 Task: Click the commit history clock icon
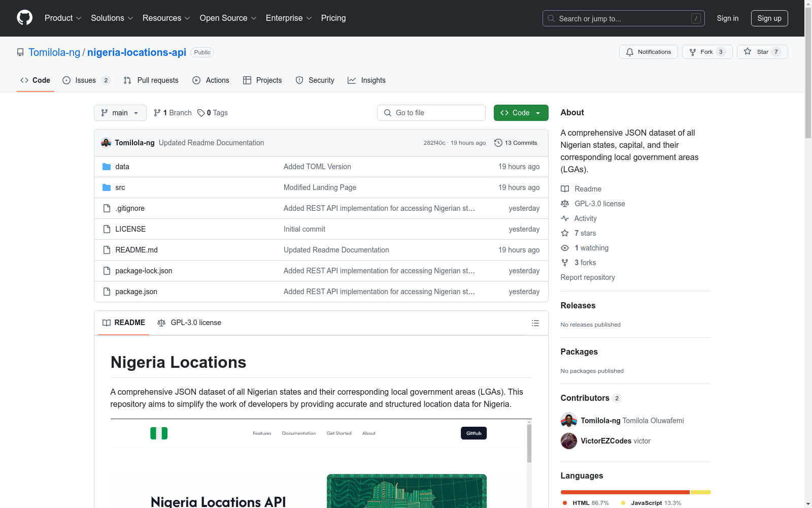(498, 143)
